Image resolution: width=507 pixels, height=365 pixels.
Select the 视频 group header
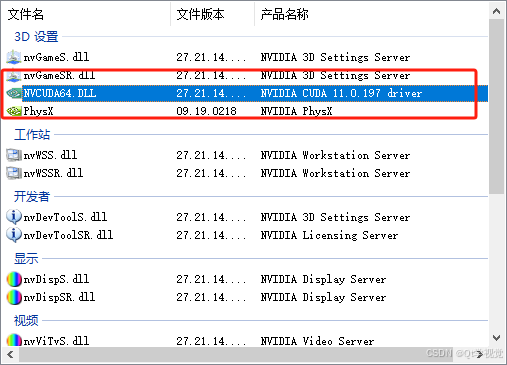26,321
